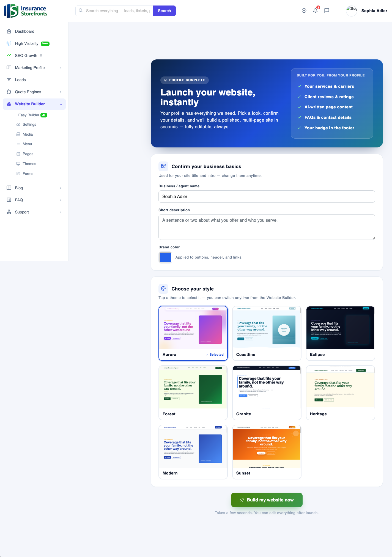Open High Visibility in sidebar

(34, 43)
